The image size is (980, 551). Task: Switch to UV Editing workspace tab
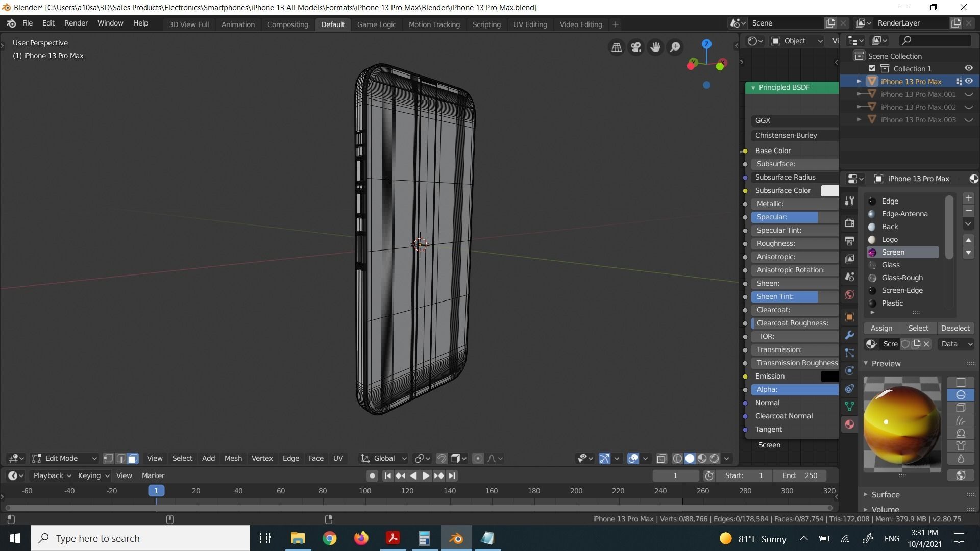(x=530, y=24)
